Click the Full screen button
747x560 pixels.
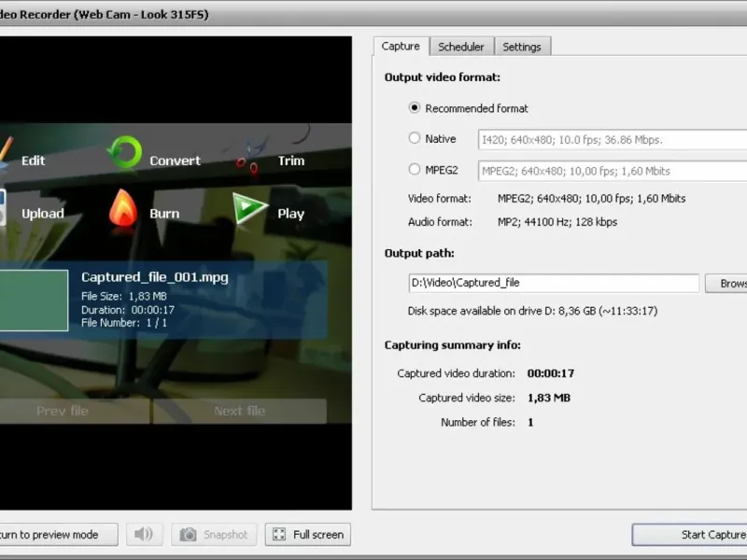coord(308,534)
